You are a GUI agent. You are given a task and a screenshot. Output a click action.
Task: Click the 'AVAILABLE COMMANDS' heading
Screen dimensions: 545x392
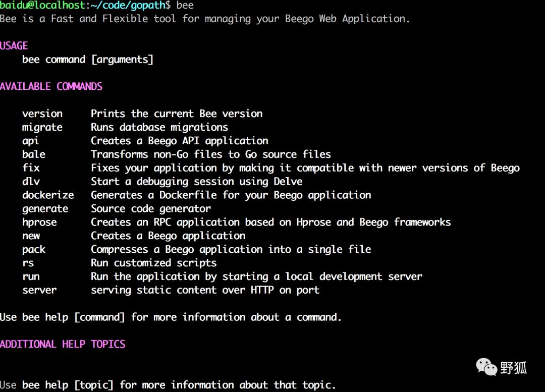[x=51, y=87]
